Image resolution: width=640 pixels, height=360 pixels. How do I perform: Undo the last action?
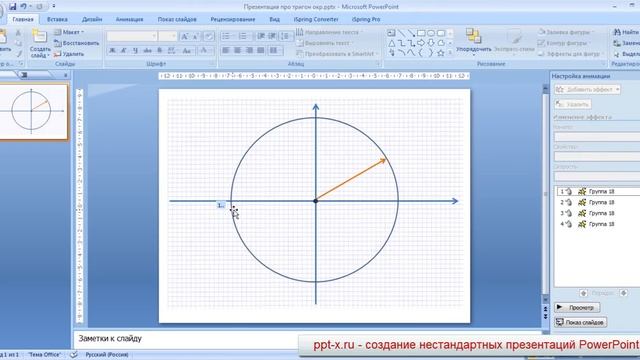(x=24, y=7)
